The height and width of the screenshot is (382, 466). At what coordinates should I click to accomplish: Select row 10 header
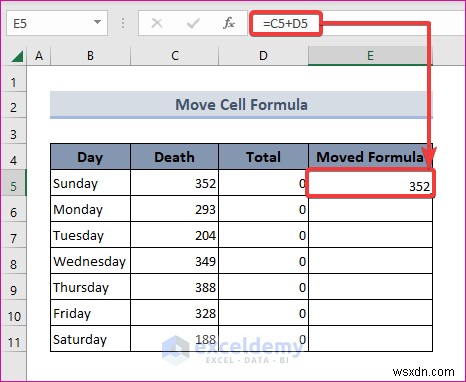[x=13, y=313]
